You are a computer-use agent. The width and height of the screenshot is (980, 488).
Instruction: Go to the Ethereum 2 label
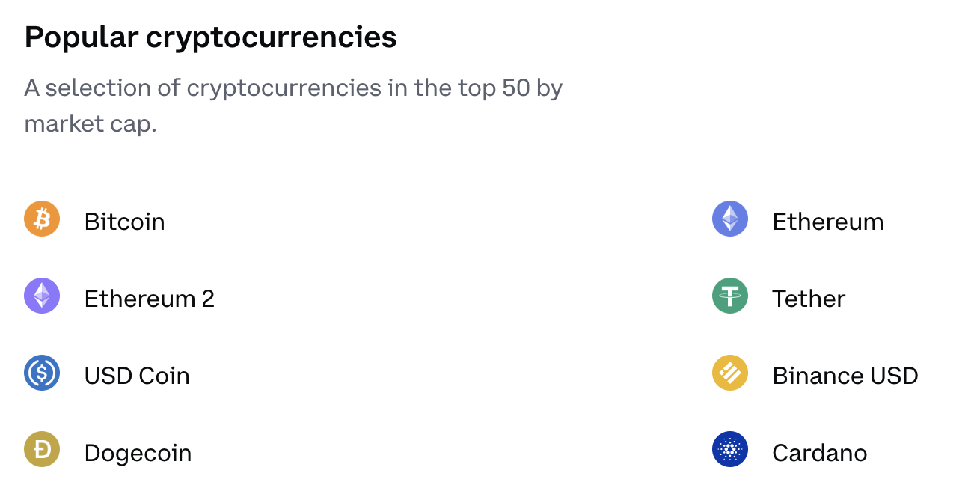tap(149, 299)
